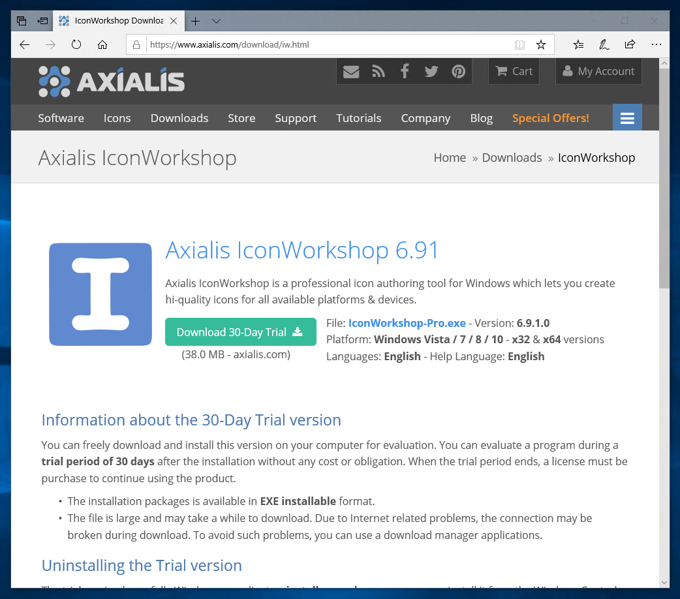Click the Axialis IconWorkshop 6.91 heading

point(302,250)
